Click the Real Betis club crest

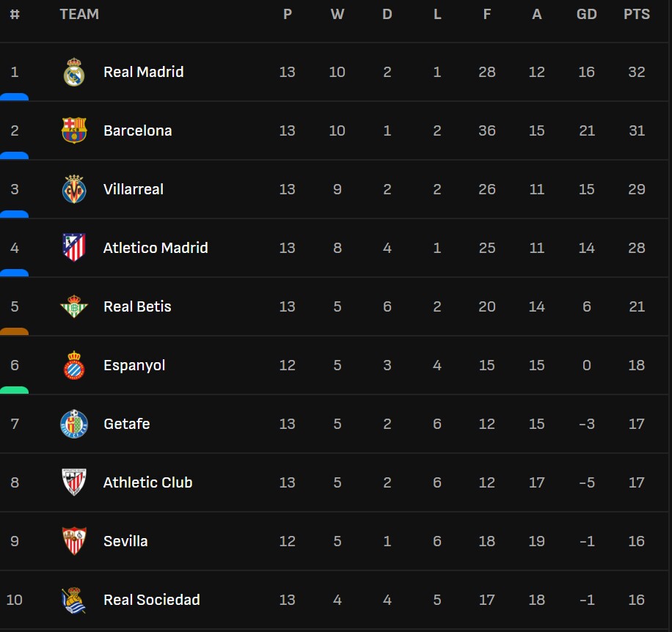click(x=74, y=306)
